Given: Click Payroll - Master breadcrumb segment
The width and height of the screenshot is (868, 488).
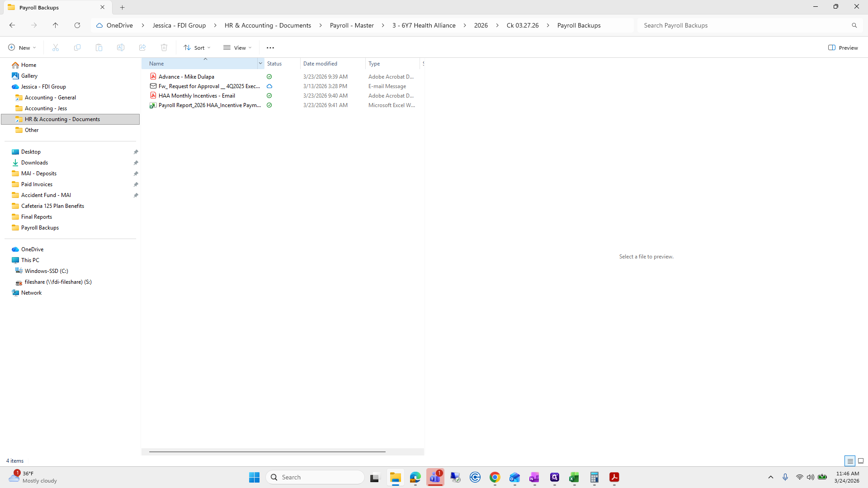Looking at the screenshot, I should pos(352,25).
